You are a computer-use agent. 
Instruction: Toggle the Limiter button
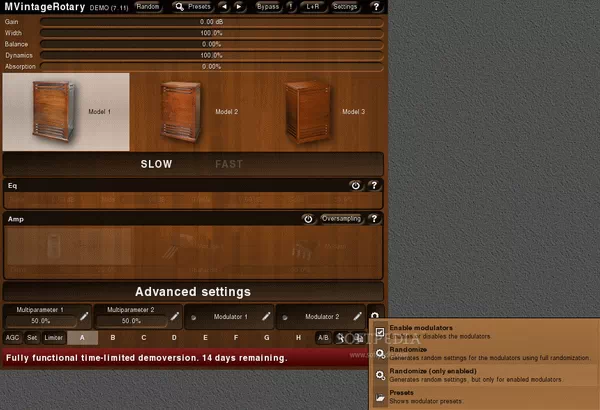pos(54,338)
